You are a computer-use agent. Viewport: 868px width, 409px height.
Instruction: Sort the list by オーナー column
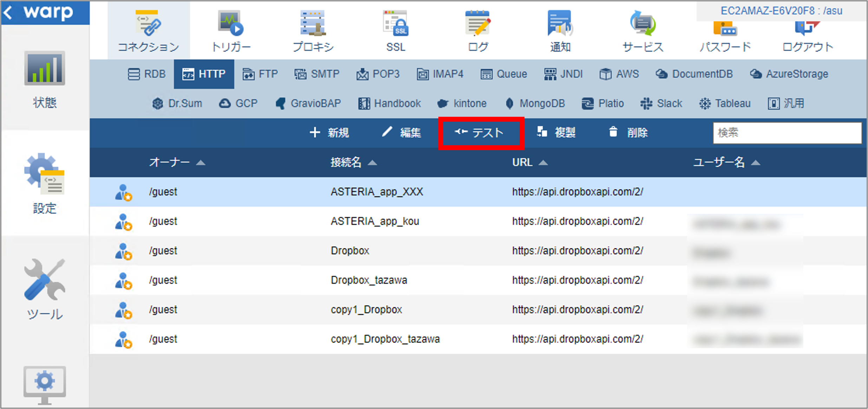(177, 162)
